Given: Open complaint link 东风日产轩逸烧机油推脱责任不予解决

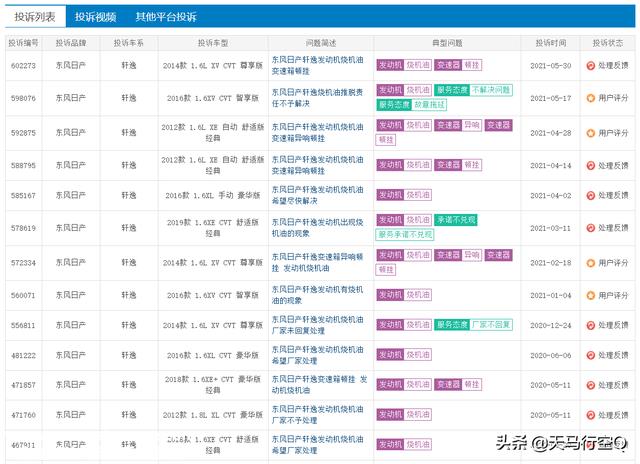Looking at the screenshot, I should pos(318,98).
